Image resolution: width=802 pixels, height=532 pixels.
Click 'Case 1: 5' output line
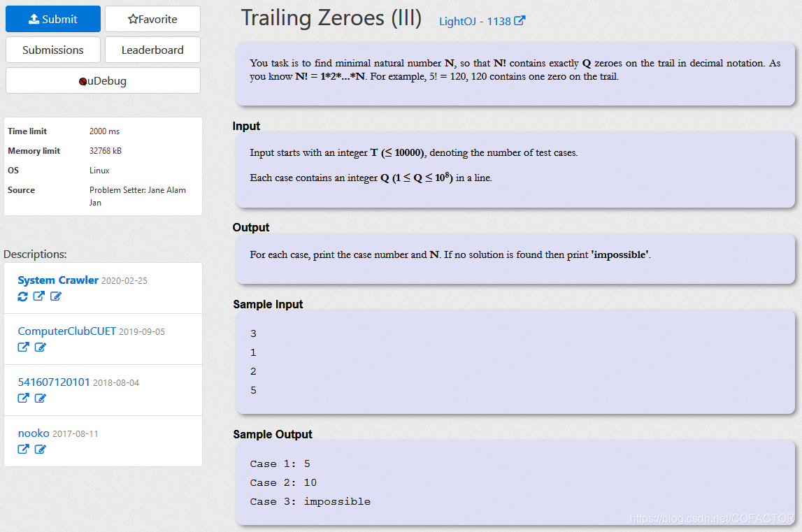(x=280, y=464)
